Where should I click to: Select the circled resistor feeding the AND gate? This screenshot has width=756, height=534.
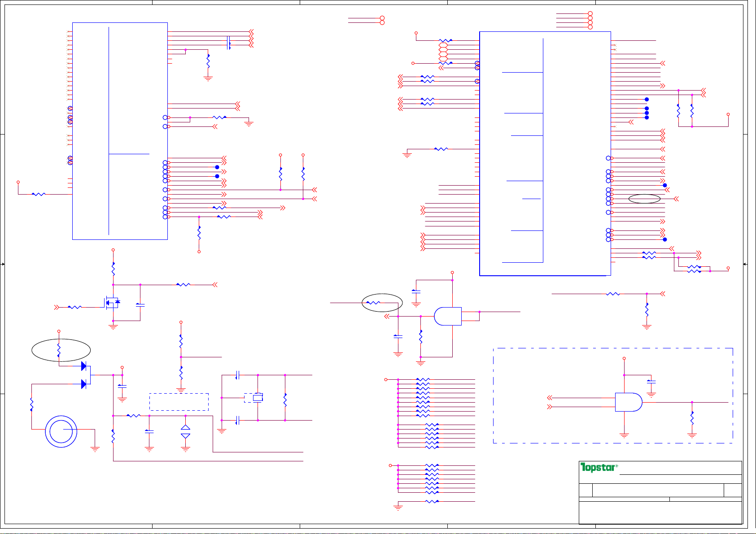pos(373,303)
